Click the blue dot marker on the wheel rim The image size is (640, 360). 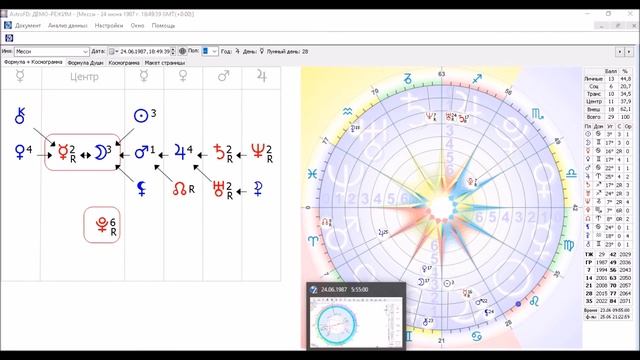click(x=518, y=304)
